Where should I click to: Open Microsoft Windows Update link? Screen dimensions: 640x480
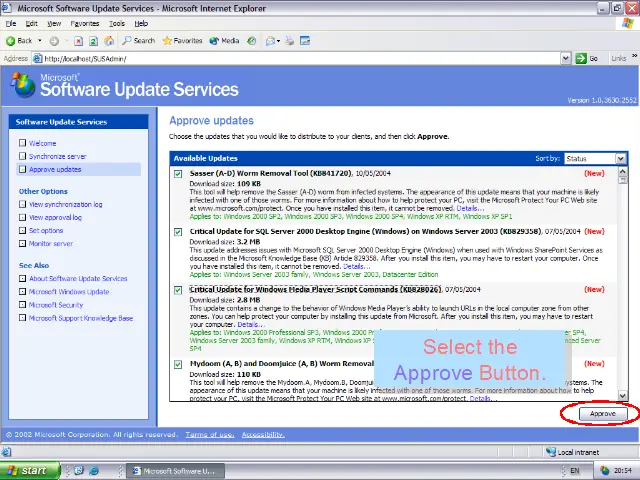coord(69,292)
